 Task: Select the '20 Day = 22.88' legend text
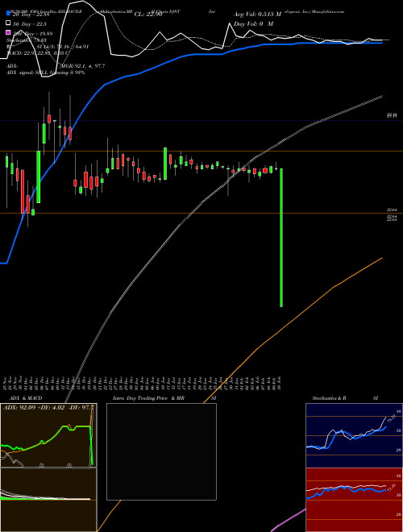[x=31, y=15]
